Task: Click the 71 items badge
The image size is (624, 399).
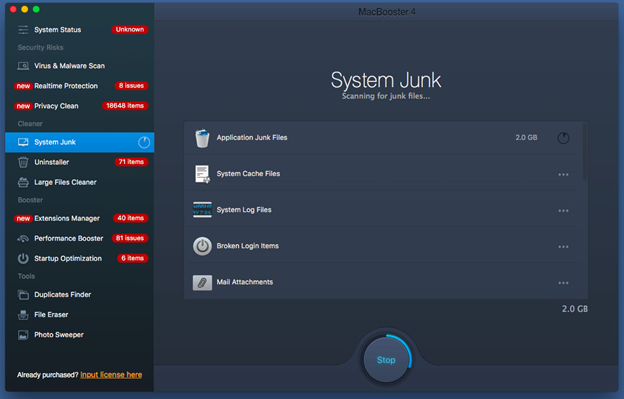Action: point(131,162)
